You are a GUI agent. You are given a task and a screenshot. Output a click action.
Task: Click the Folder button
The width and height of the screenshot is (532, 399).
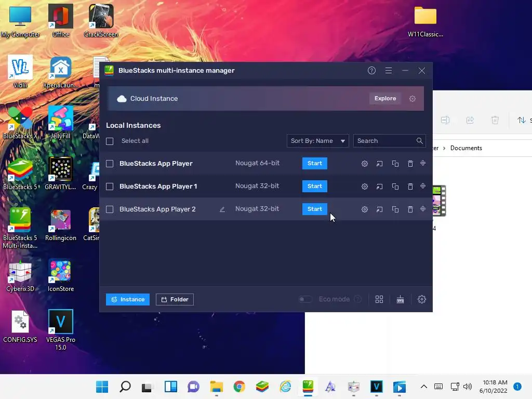point(175,299)
